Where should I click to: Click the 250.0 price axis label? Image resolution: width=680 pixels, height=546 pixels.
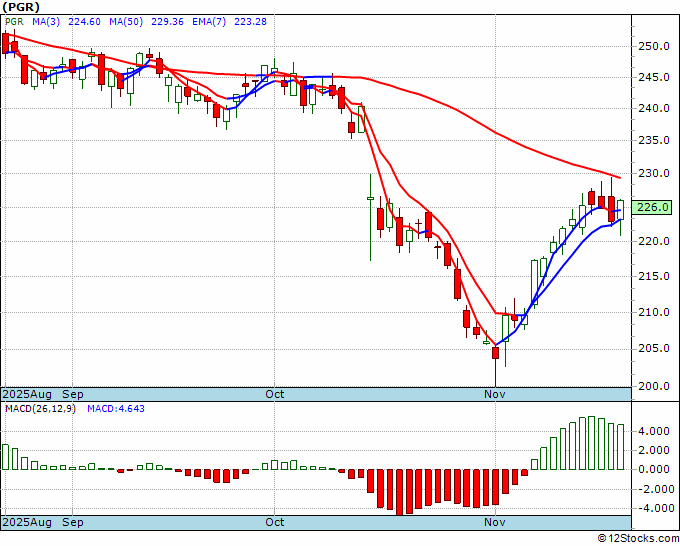[654, 46]
